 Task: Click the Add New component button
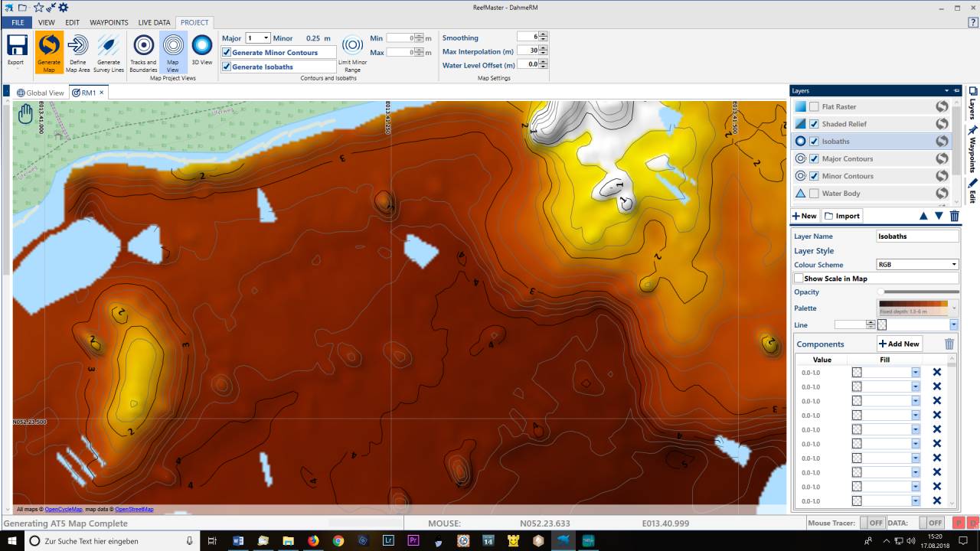pyautogui.click(x=899, y=344)
